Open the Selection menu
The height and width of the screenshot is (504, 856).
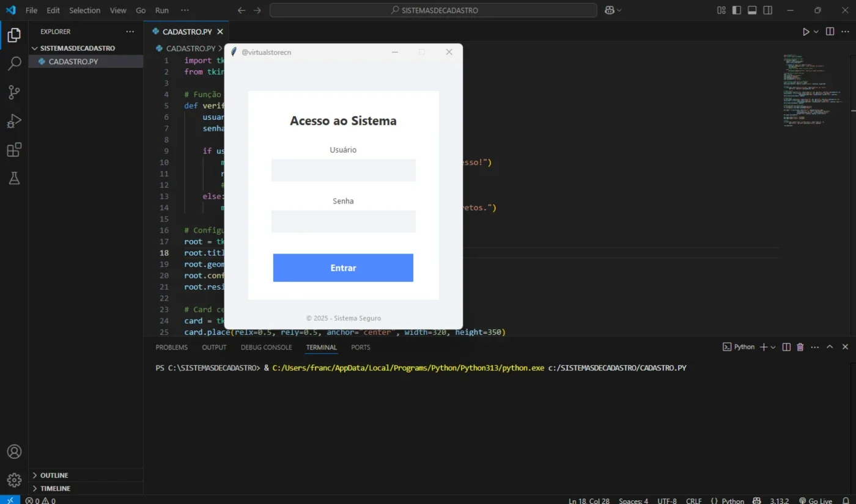pyautogui.click(x=84, y=10)
